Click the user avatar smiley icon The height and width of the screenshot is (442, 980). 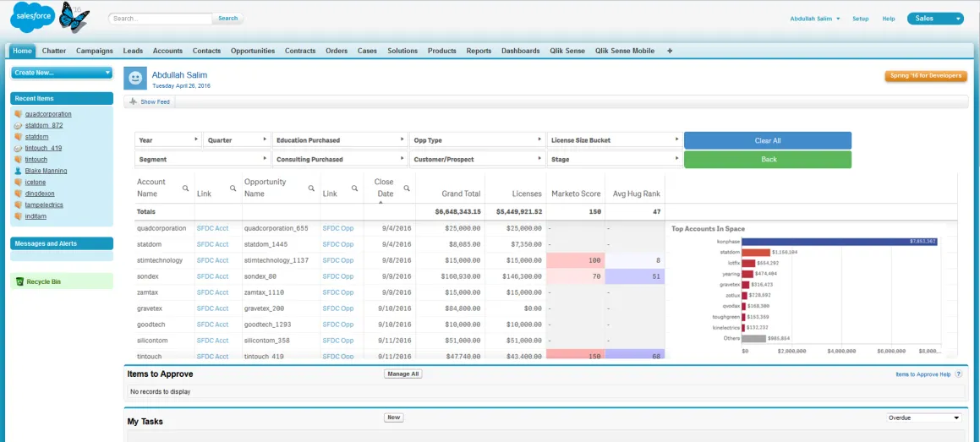(x=134, y=78)
